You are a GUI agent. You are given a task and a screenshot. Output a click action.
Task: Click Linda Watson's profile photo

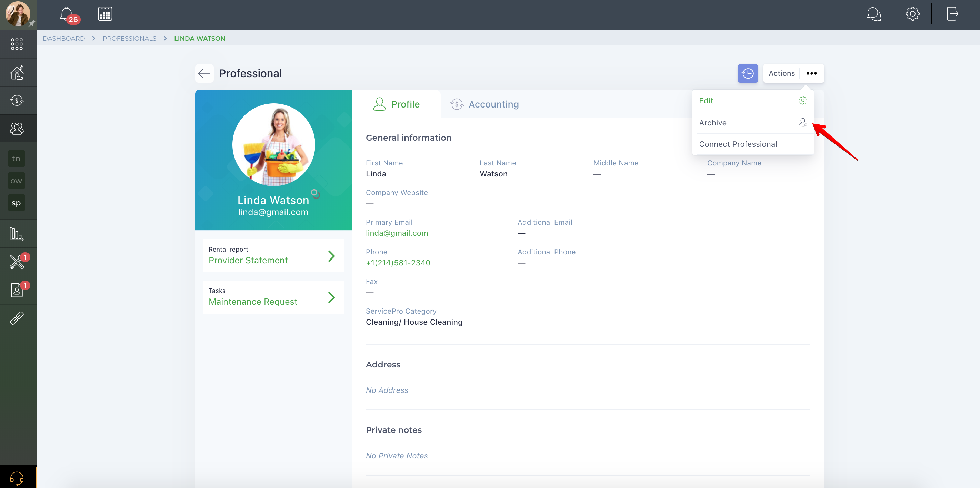(x=273, y=144)
